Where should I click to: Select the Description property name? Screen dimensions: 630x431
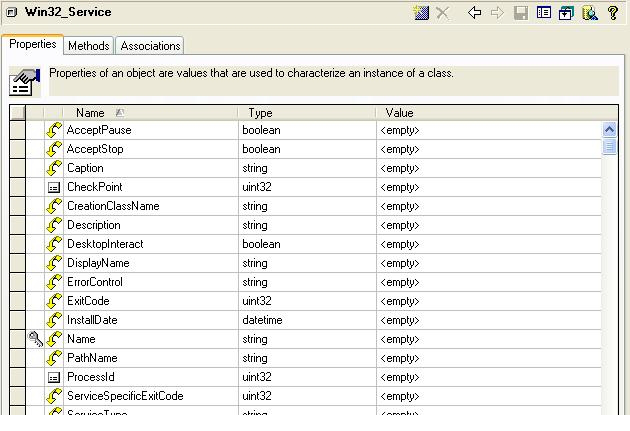click(94, 225)
